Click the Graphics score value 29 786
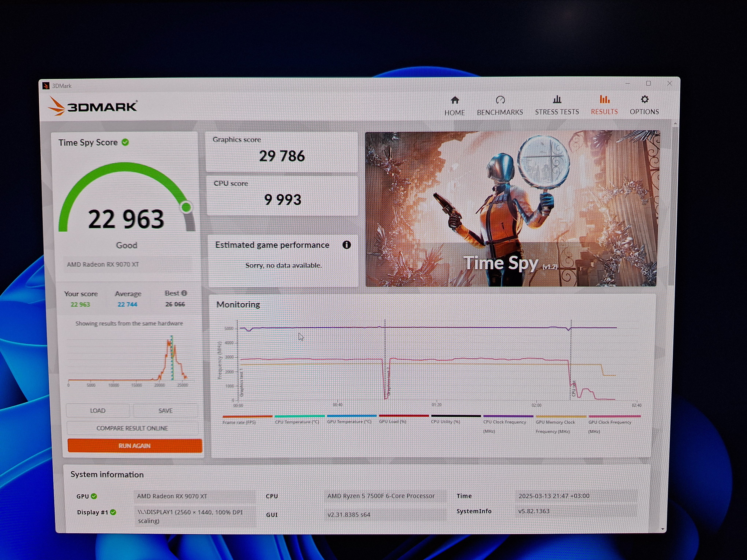 (x=282, y=156)
